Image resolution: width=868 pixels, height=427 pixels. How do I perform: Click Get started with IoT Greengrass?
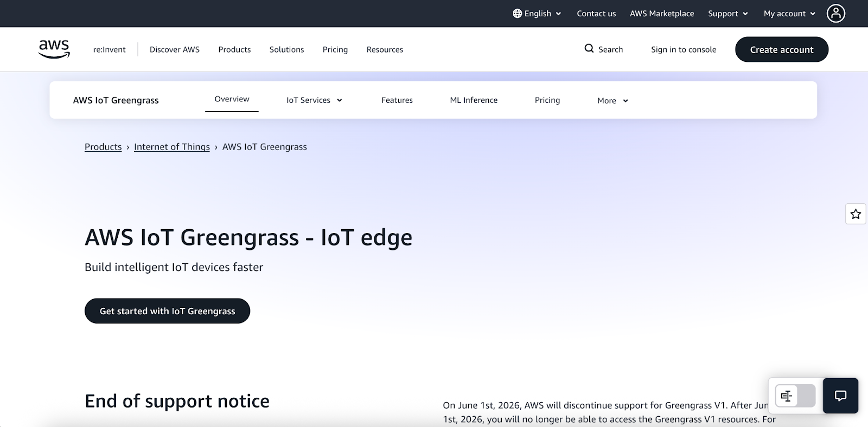tap(167, 311)
